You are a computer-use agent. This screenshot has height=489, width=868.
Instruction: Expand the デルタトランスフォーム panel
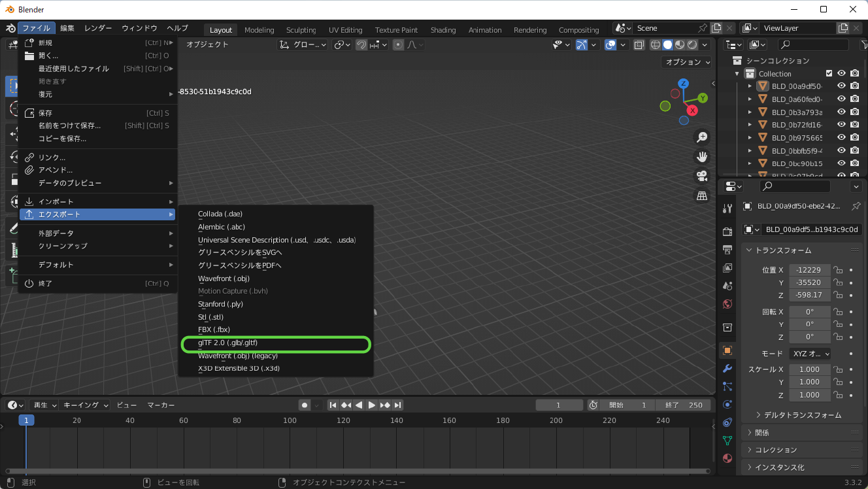(799, 414)
